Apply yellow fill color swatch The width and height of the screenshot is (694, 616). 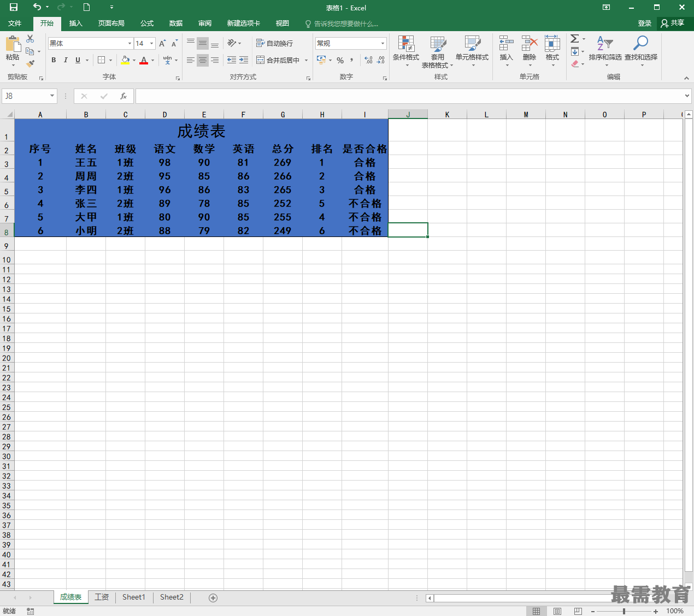tap(126, 60)
